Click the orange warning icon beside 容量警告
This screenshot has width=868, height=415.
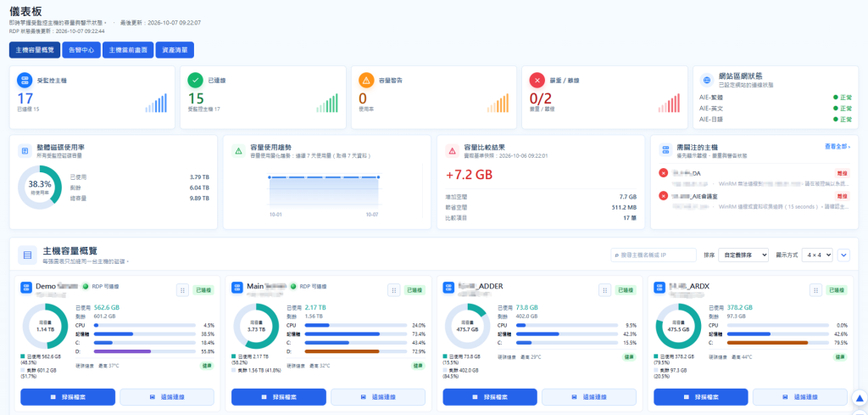[366, 81]
